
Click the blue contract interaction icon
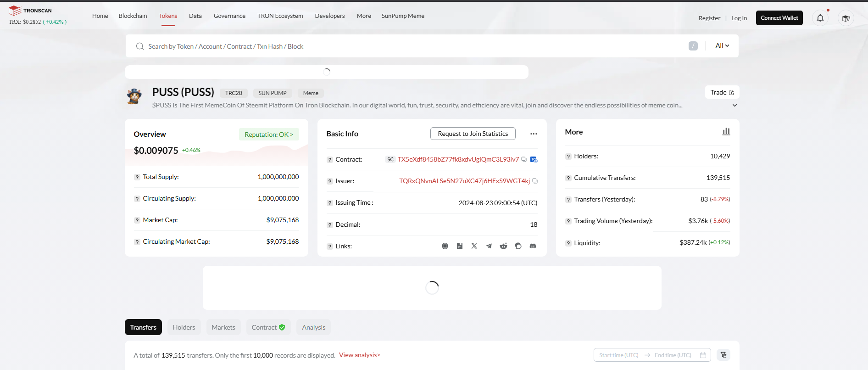click(534, 159)
